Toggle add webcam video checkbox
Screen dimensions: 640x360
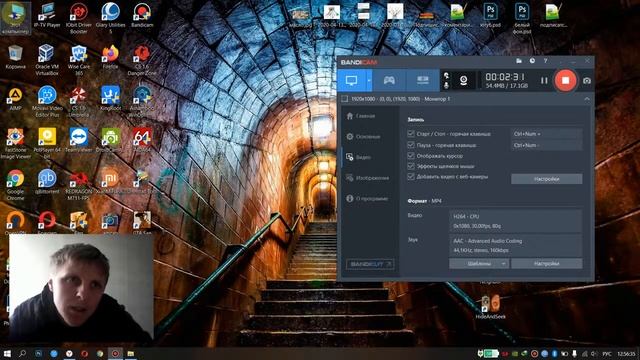[x=411, y=177]
